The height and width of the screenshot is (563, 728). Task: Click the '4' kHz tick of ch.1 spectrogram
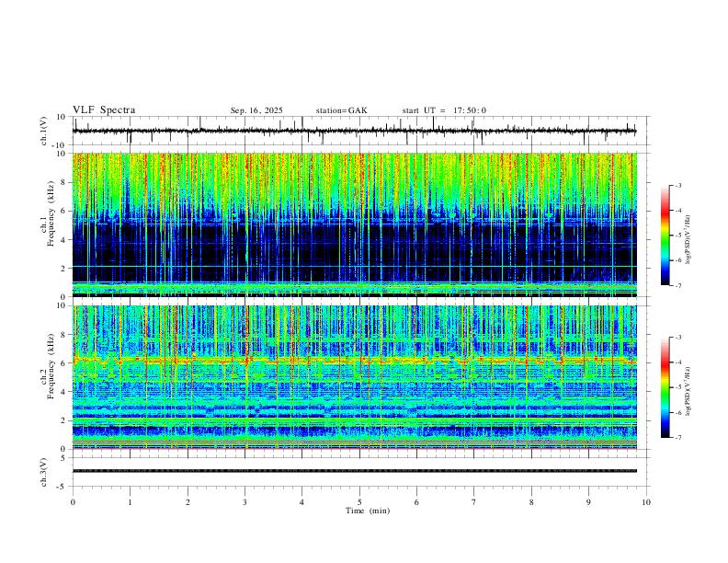(x=63, y=240)
